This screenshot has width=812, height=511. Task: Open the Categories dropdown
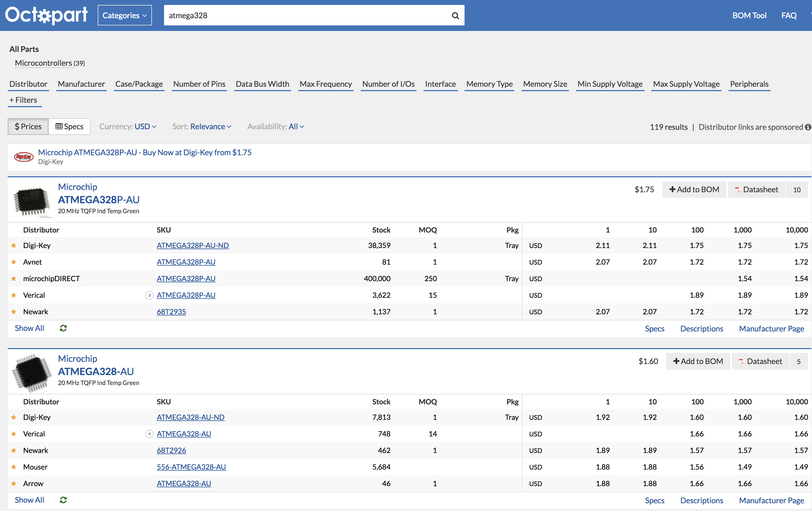125,15
